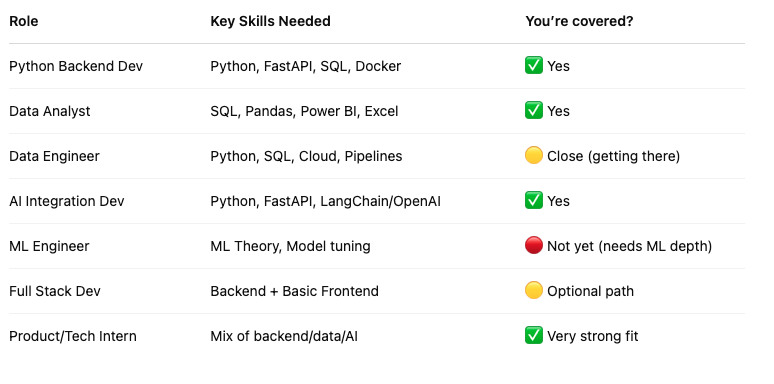Click the Close (getting there) status text
Viewport: 774px width, 384px height.
(614, 156)
